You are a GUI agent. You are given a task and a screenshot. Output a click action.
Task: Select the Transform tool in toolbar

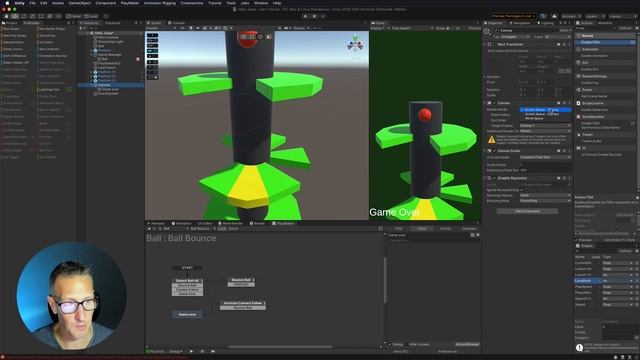(x=49, y=16)
